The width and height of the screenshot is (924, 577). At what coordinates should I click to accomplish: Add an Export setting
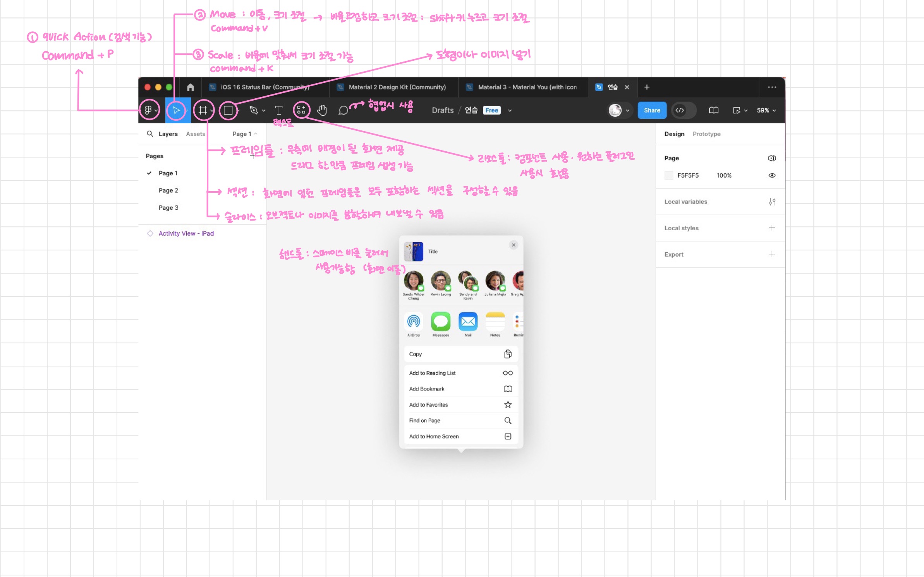pos(772,254)
